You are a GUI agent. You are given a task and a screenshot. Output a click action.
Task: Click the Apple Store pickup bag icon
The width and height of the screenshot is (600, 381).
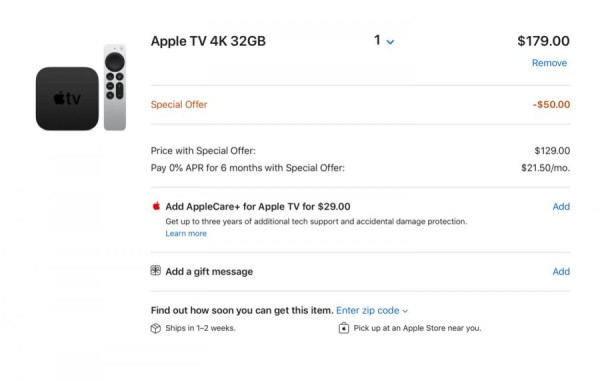(344, 328)
